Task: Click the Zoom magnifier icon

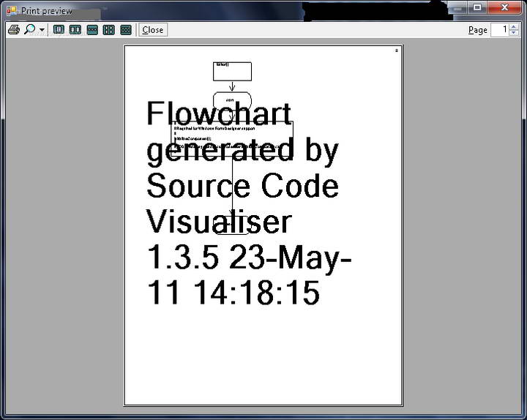Action: tap(29, 29)
